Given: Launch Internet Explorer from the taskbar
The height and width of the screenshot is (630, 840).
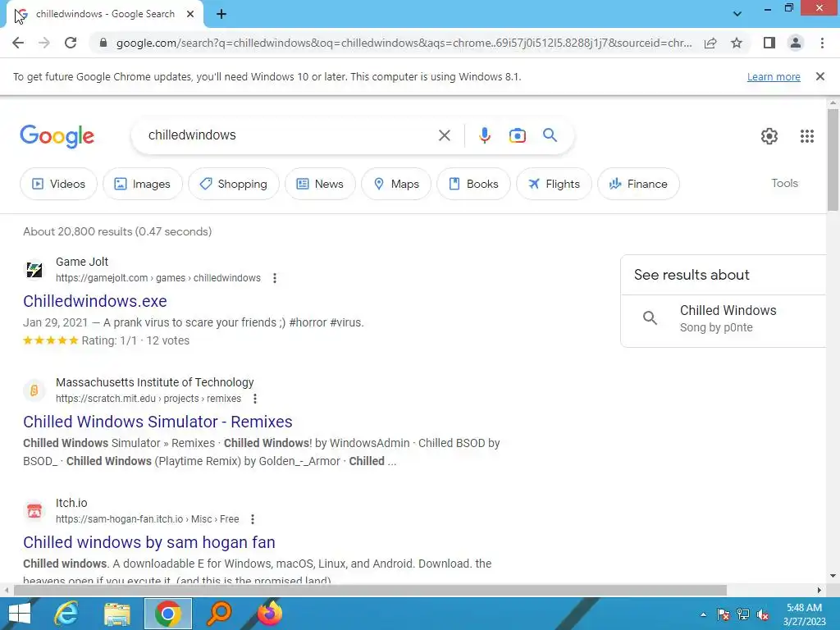Looking at the screenshot, I should click(x=66, y=614).
